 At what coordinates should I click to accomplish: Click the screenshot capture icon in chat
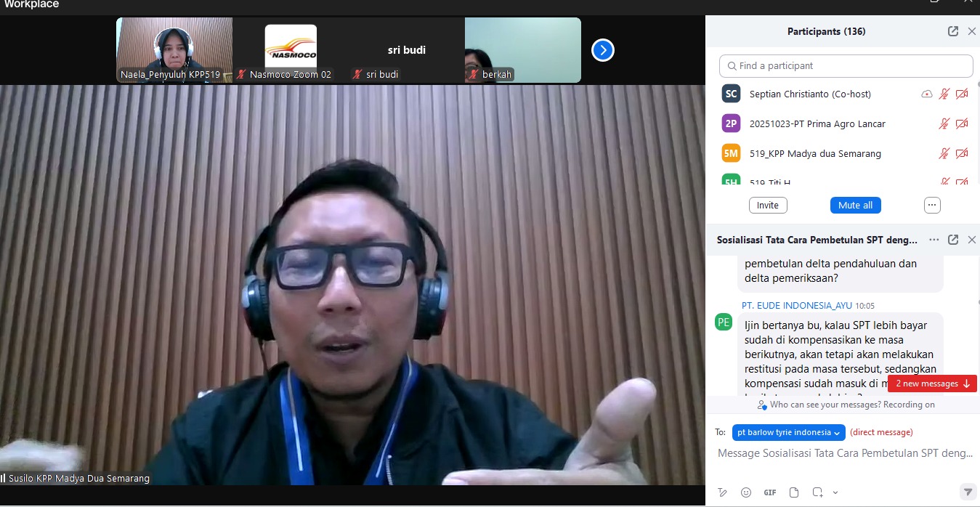click(x=817, y=492)
